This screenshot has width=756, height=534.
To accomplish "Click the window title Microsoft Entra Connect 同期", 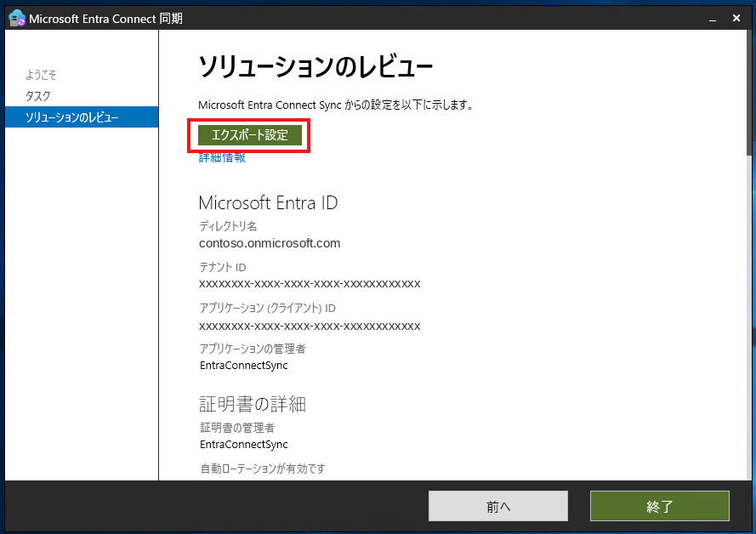I will (105, 19).
